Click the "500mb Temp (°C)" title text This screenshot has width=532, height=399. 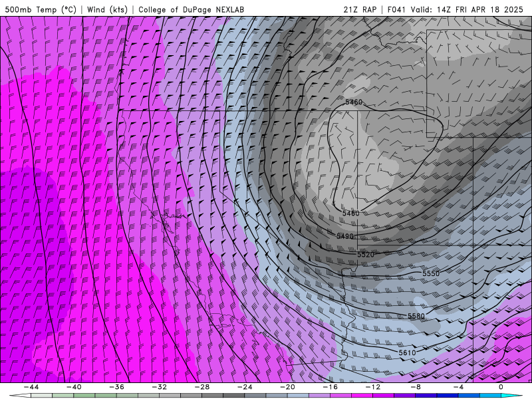tap(41, 9)
